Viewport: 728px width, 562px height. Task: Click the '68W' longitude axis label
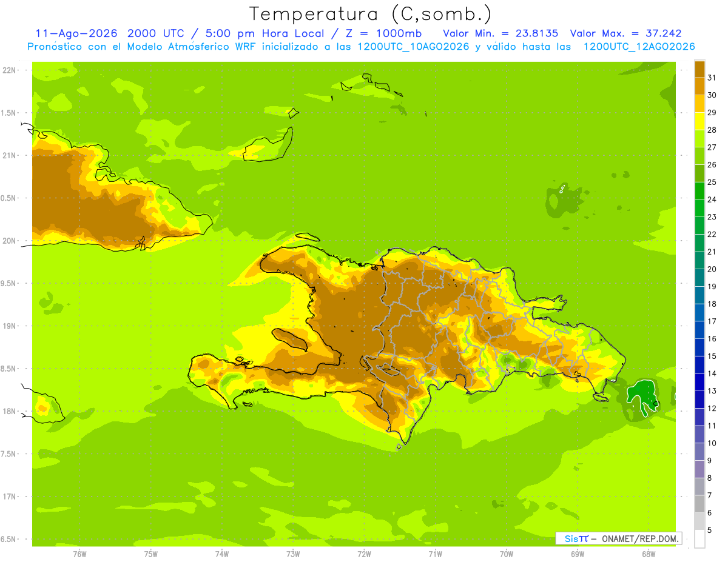[x=649, y=554]
